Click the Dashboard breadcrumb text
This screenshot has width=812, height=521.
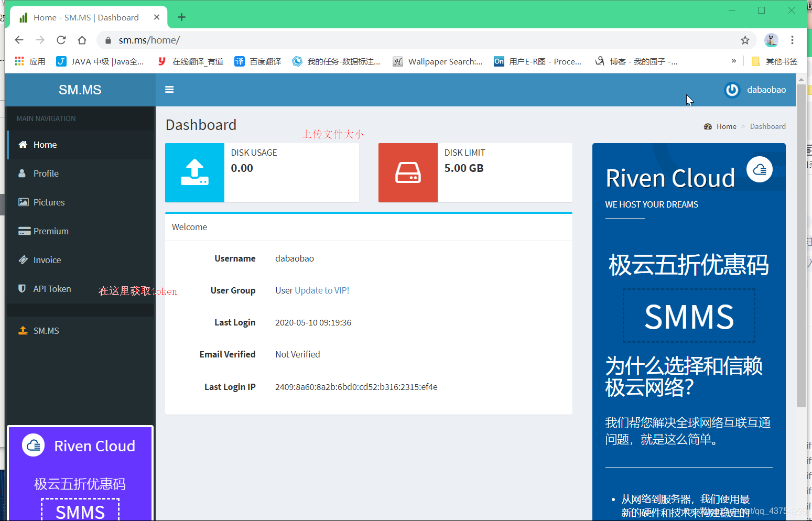tap(767, 126)
